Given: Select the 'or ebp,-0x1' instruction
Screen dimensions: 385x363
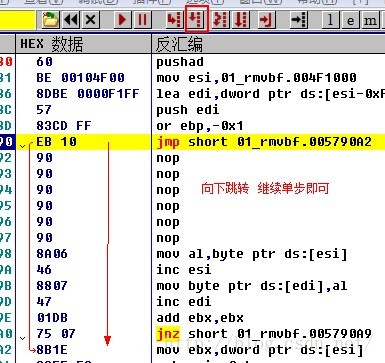Looking at the screenshot, I should tap(200, 126).
